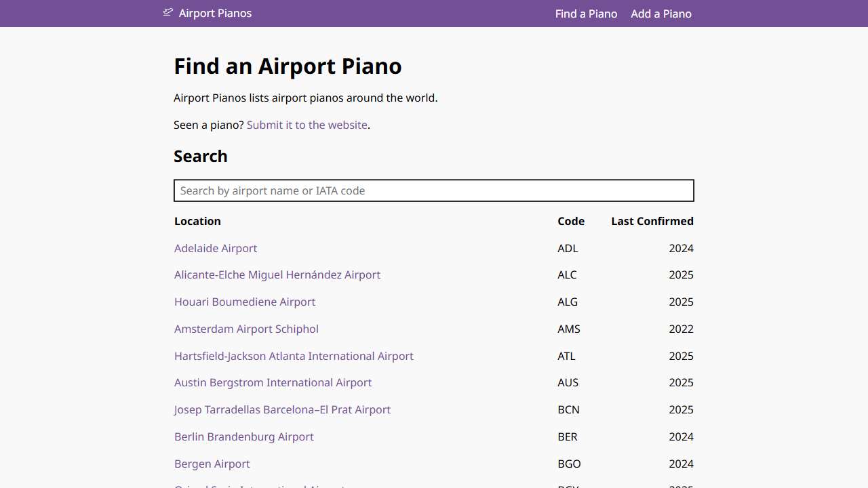
Task: Select the Airport Pianos site title
Action: pos(214,13)
